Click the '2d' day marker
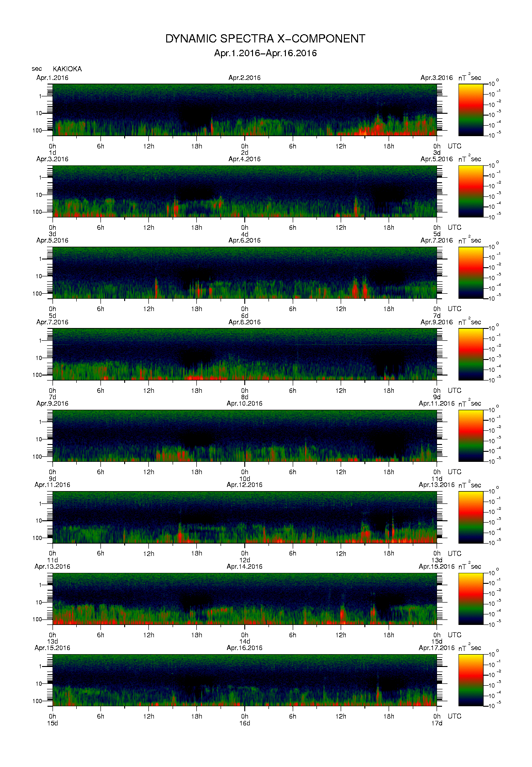532x767 pixels. [245, 153]
